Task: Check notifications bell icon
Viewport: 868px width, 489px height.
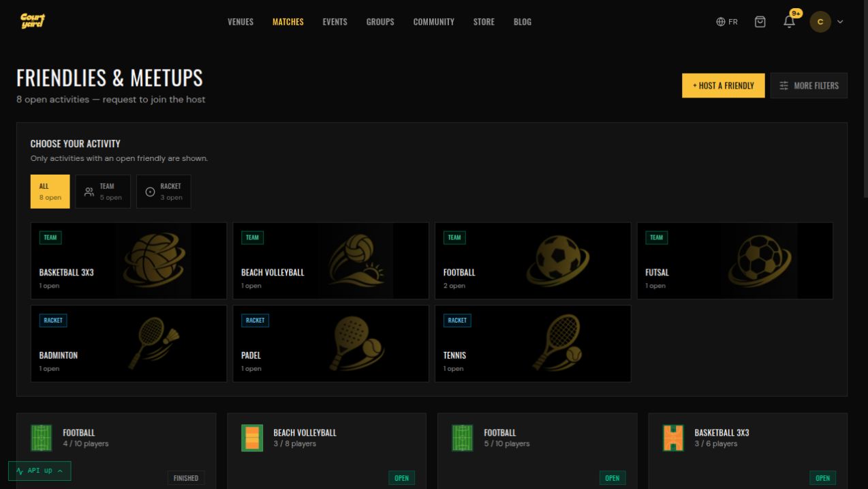Action: coord(790,22)
